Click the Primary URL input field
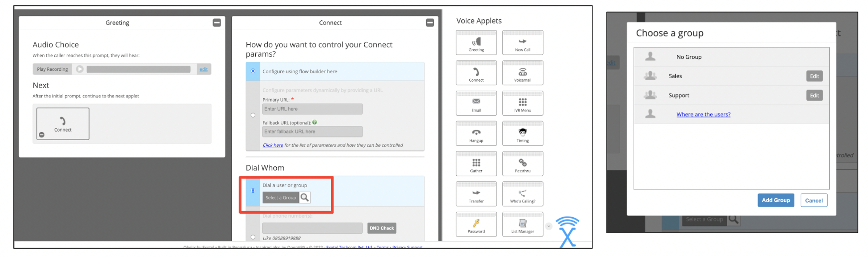This screenshot has height=257, width=868. pos(312,109)
